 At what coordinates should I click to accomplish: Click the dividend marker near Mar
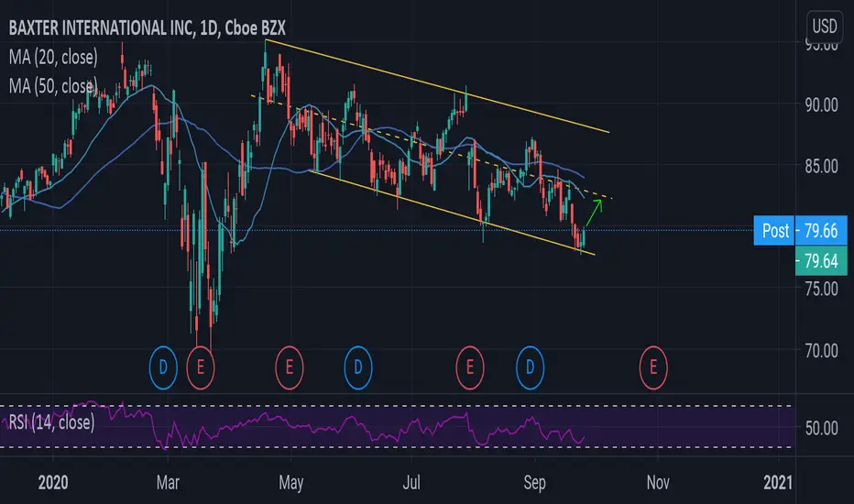point(163,367)
